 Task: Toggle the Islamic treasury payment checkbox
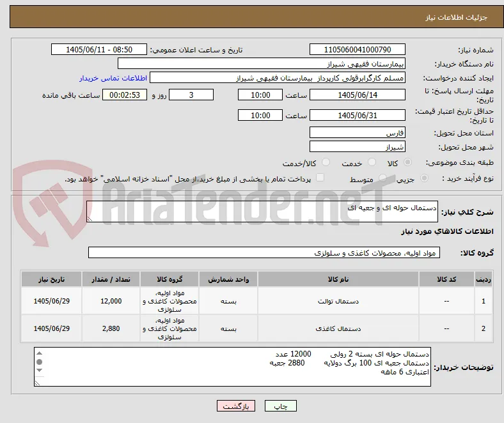[x=320, y=178]
